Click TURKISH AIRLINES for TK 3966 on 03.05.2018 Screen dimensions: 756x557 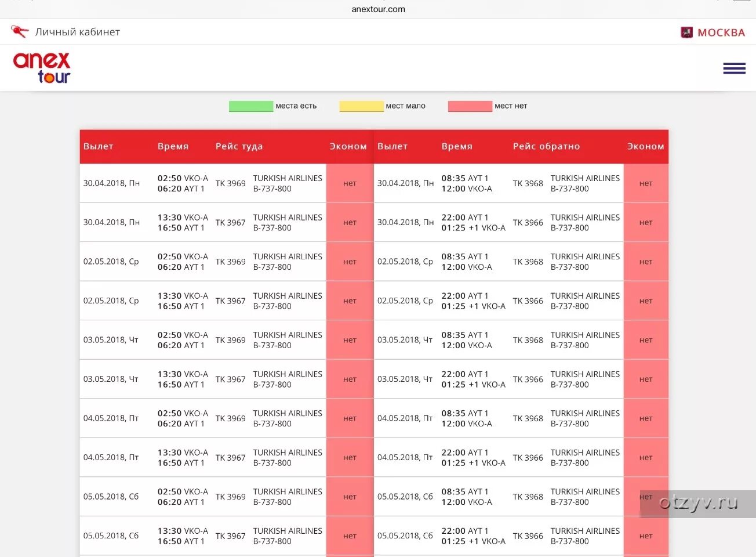[585, 374]
